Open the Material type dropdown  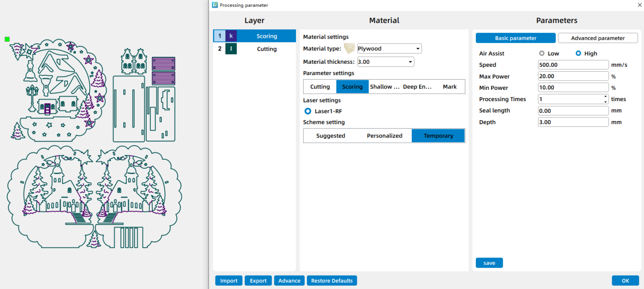(x=390, y=49)
